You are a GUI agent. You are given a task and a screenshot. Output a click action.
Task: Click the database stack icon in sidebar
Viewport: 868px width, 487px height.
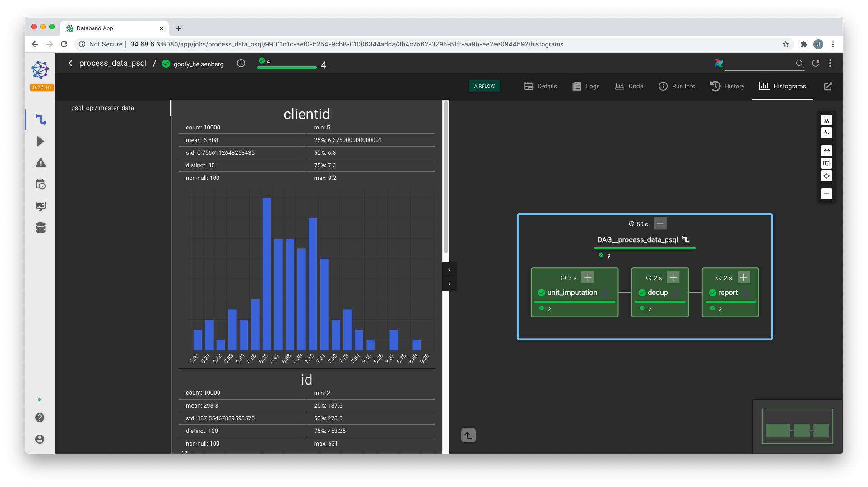(40, 228)
